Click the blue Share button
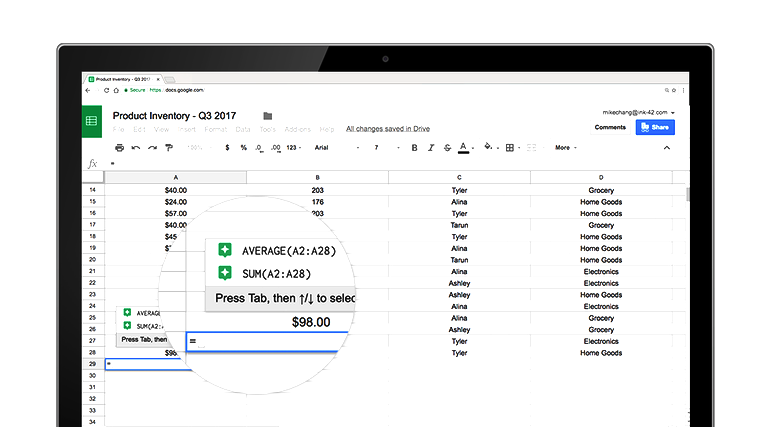 655,127
